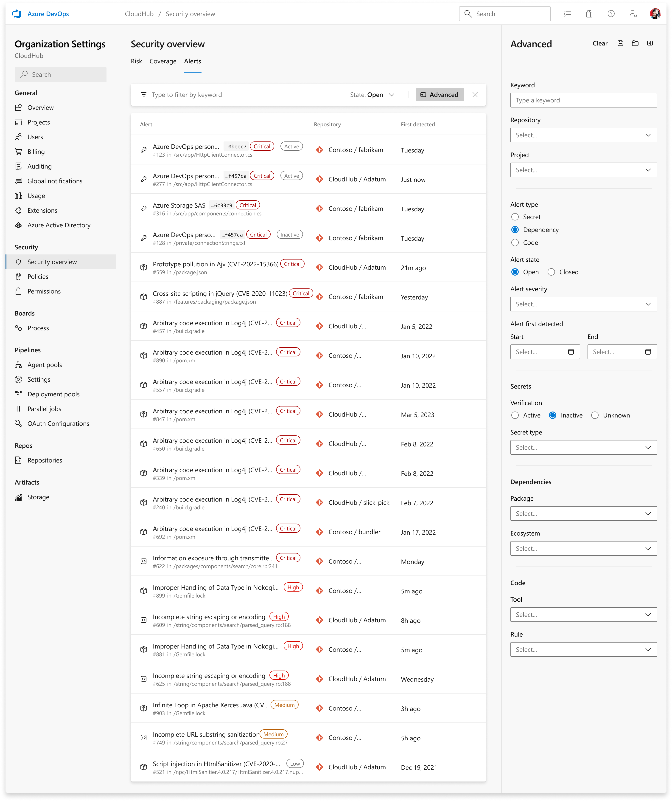The height and width of the screenshot is (801, 672).
Task: Open the profile avatar picture
Action: click(x=655, y=14)
